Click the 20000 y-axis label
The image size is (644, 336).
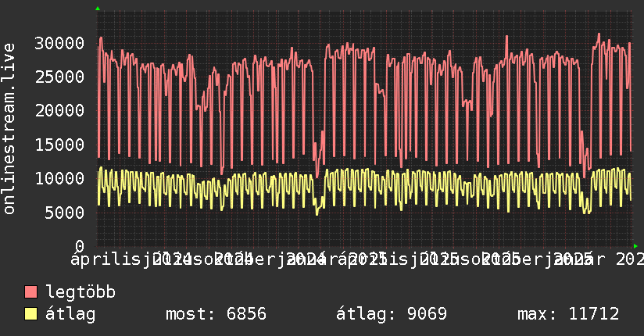coord(59,110)
